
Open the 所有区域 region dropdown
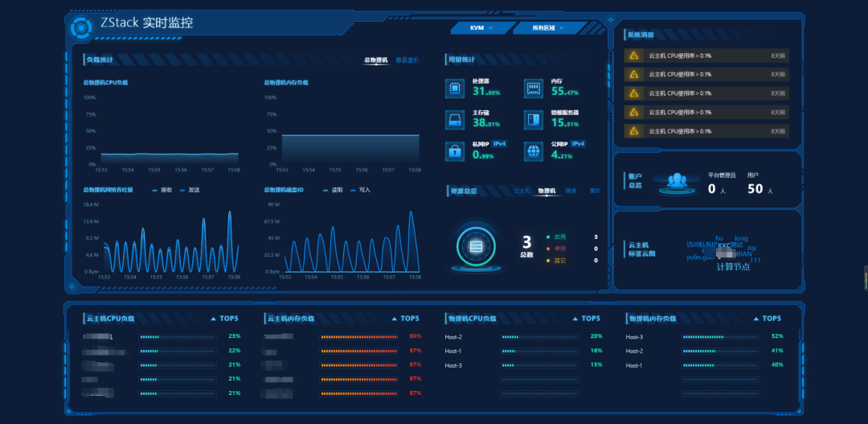coord(548,27)
